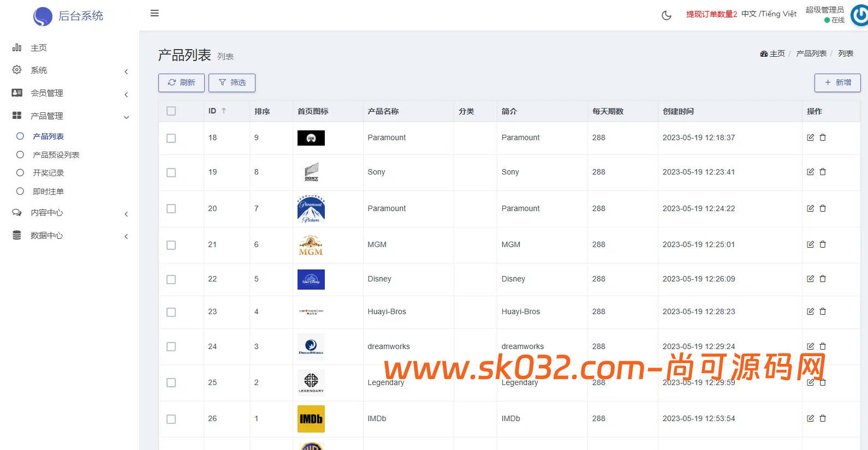Viewport: 868px width, 450px height.
Task: Delete the Huayi-Bros product row
Action: pyautogui.click(x=823, y=311)
